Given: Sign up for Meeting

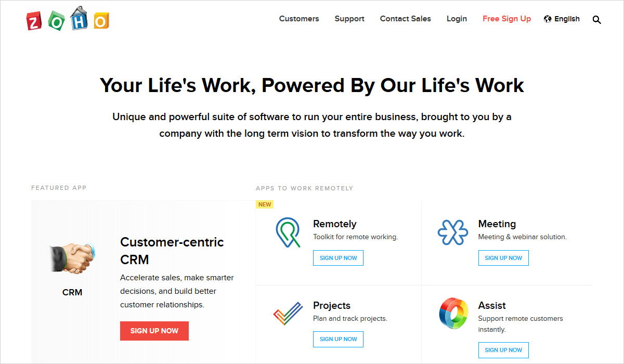Looking at the screenshot, I should (503, 258).
